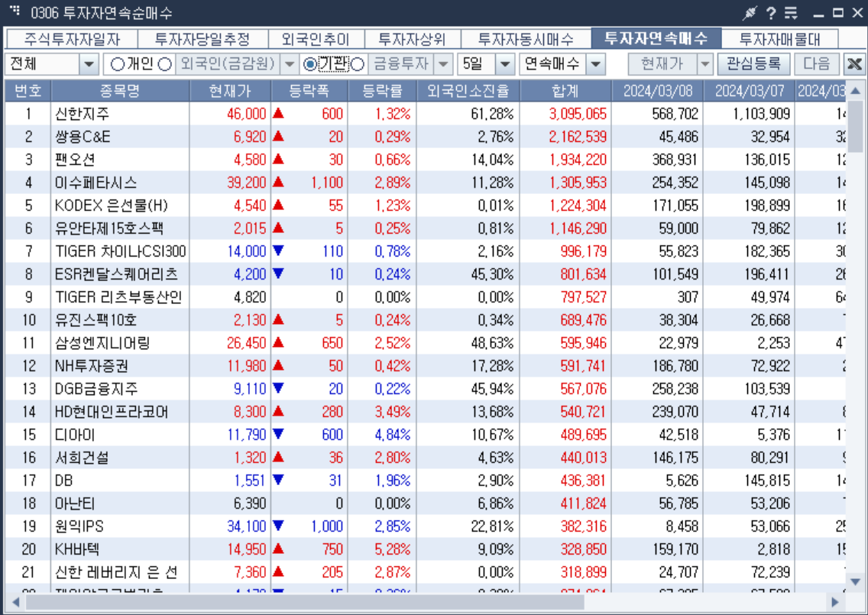Switch to the 투자자매물대 tab
Screen dimensions: 868x615
point(779,39)
